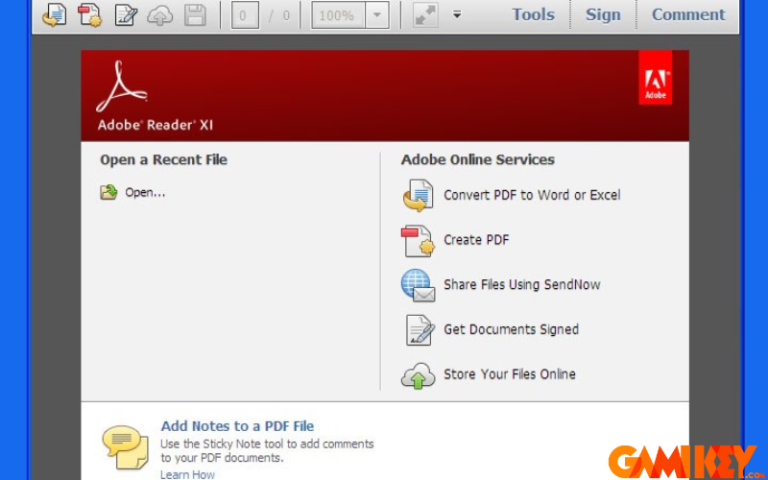Click the Open... recent file link
This screenshot has height=480, width=768.
coord(145,192)
